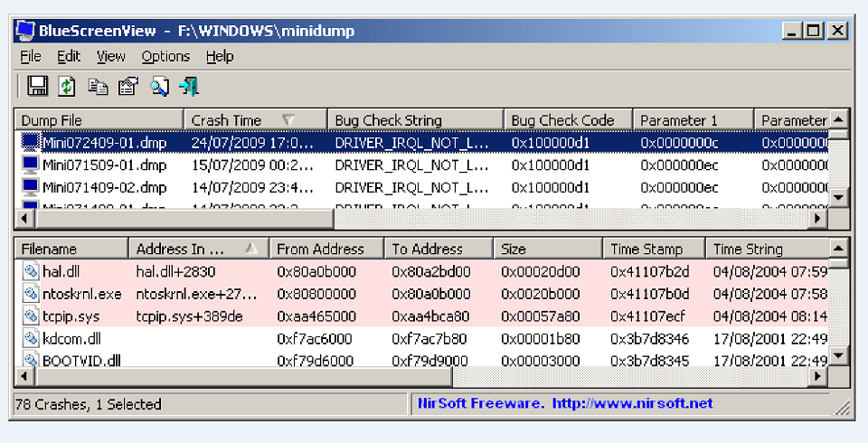This screenshot has height=443, width=868.
Task: Open the NirSoft website link
Action: click(x=632, y=403)
